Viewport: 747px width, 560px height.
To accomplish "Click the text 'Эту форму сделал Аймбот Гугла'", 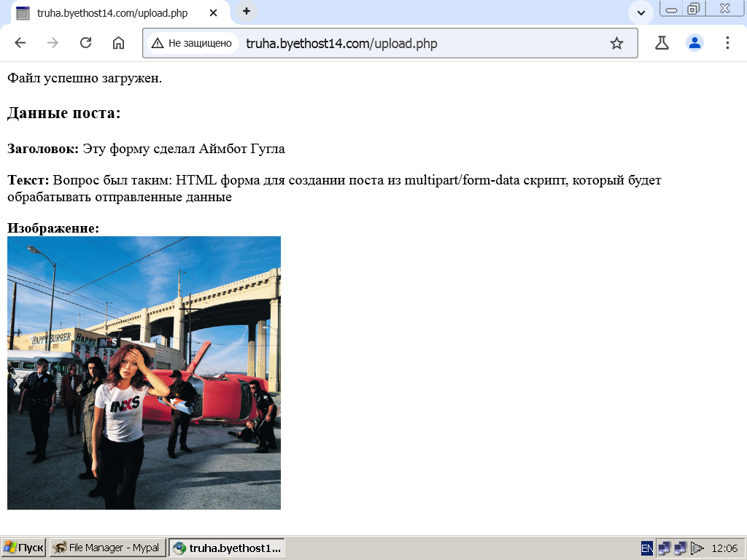I will coord(184,149).
